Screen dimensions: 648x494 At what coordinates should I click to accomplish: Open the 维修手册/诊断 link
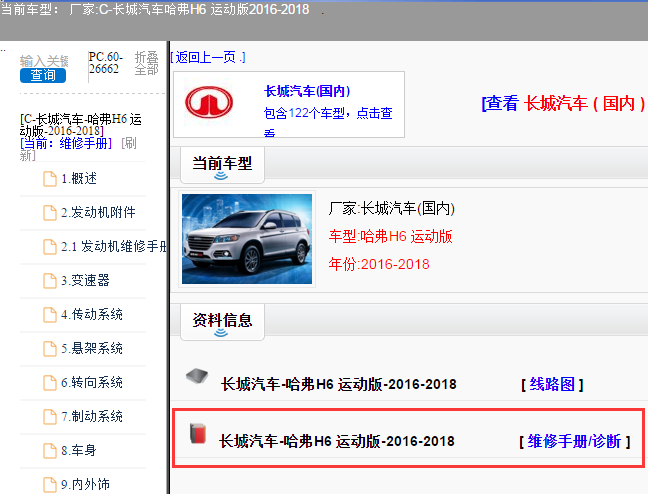574,441
